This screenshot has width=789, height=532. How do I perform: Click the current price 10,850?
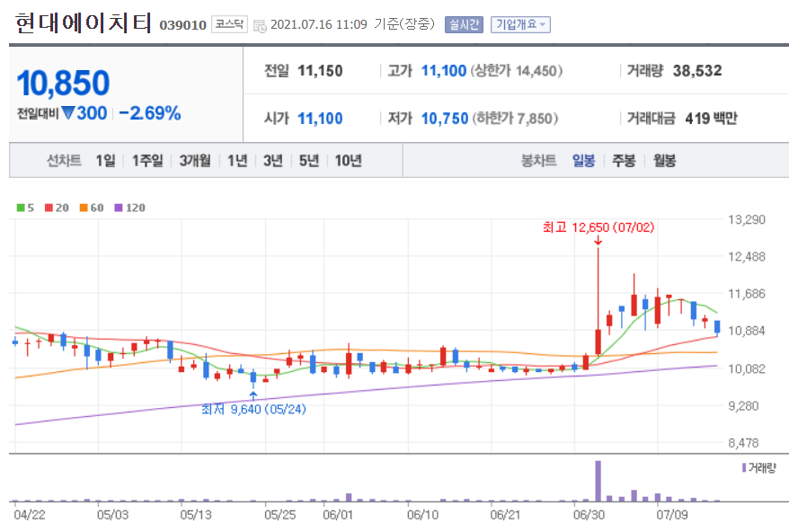click(x=63, y=83)
